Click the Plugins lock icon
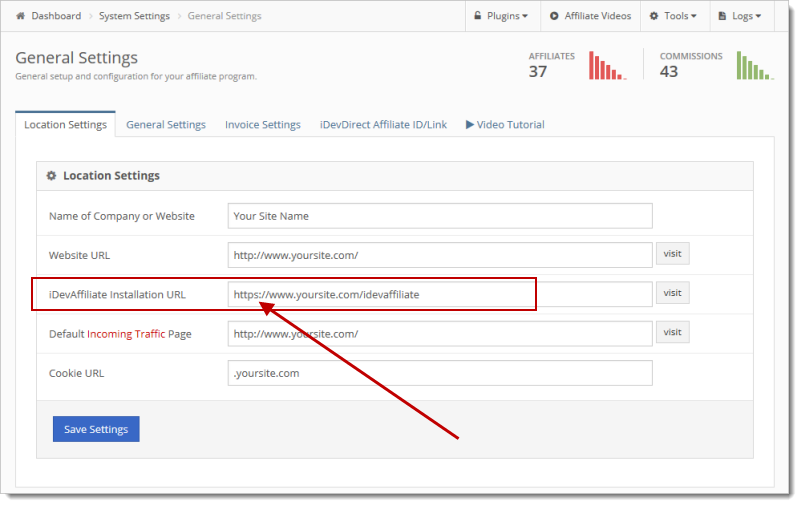The height and width of the screenshot is (505, 800). tap(478, 16)
